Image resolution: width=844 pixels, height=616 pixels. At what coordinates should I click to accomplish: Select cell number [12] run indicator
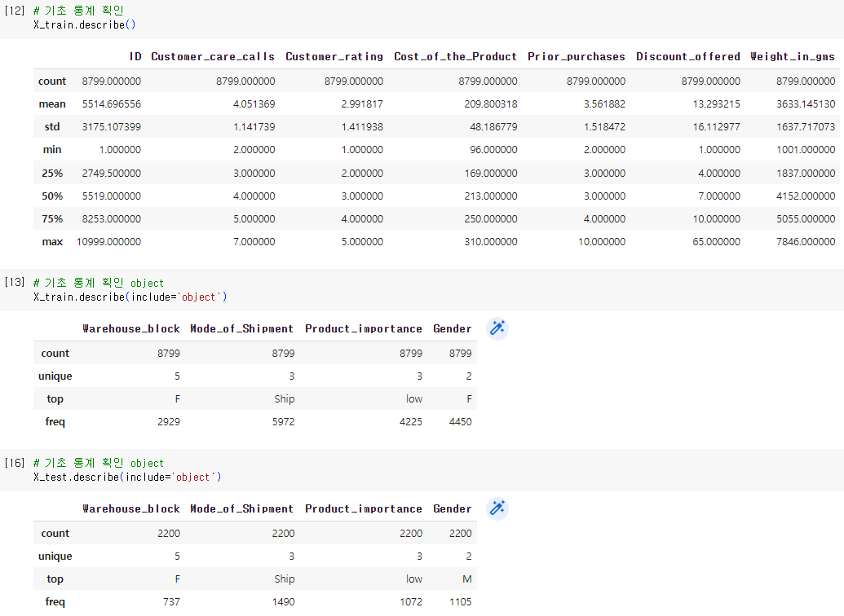click(15, 11)
